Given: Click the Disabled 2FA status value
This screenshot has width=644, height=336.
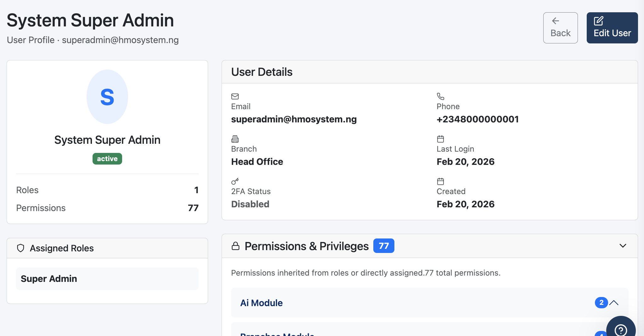Looking at the screenshot, I should pos(250,204).
